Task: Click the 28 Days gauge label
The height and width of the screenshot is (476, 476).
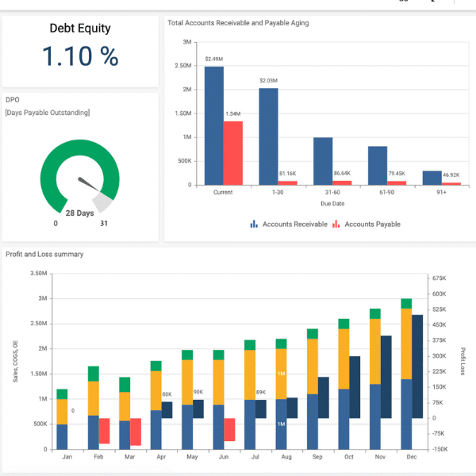Action: coord(80,213)
